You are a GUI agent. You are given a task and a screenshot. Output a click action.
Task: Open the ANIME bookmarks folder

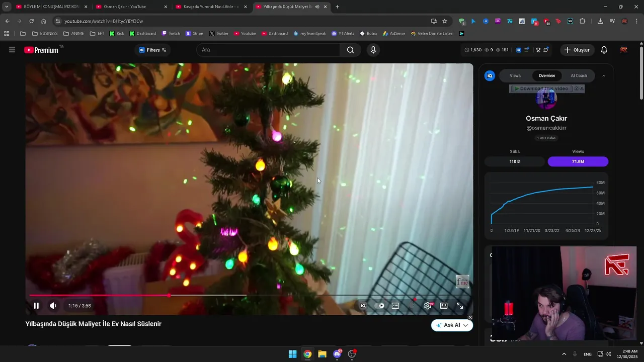click(x=73, y=34)
